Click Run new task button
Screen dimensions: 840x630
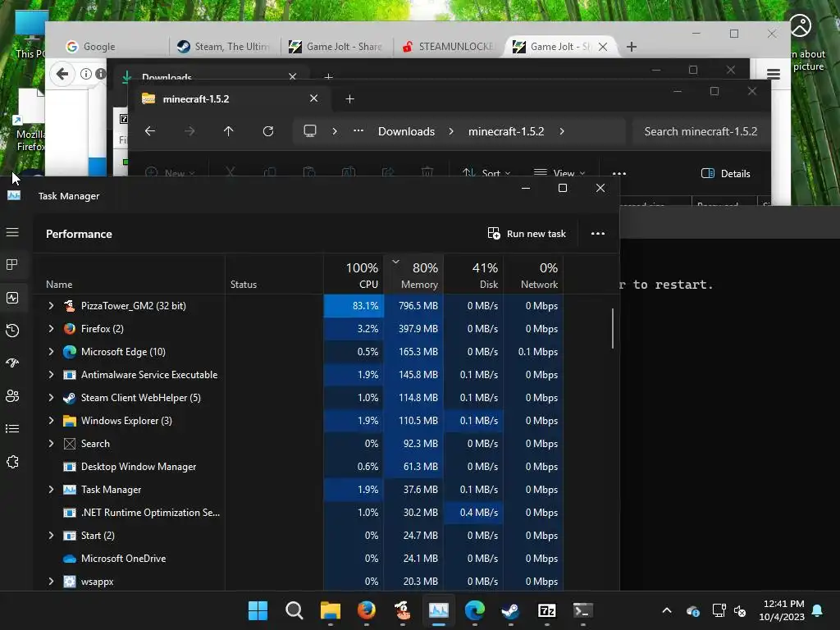(x=527, y=234)
